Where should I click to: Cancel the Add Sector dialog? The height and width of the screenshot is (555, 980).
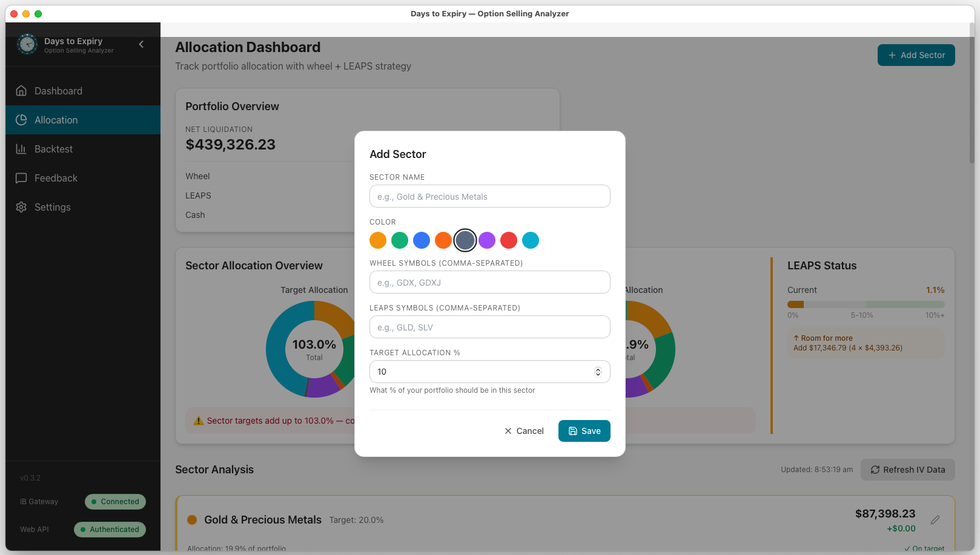(x=524, y=431)
